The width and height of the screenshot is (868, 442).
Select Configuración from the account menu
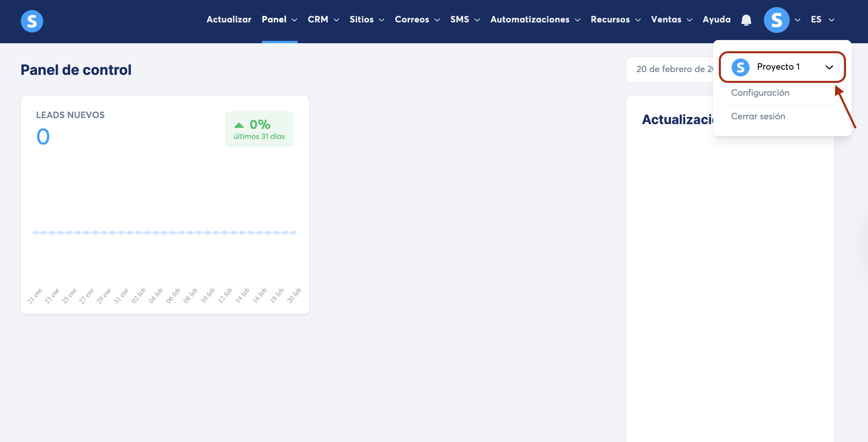(x=760, y=93)
